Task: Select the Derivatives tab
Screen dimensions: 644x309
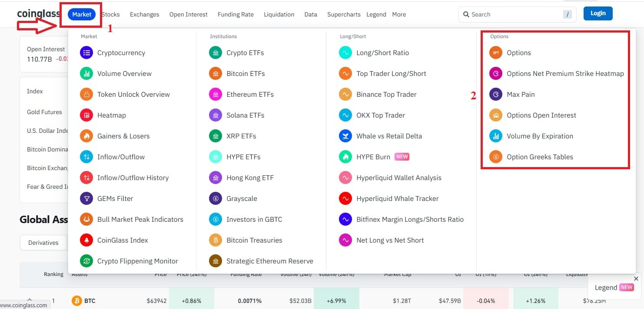Action: [x=43, y=243]
